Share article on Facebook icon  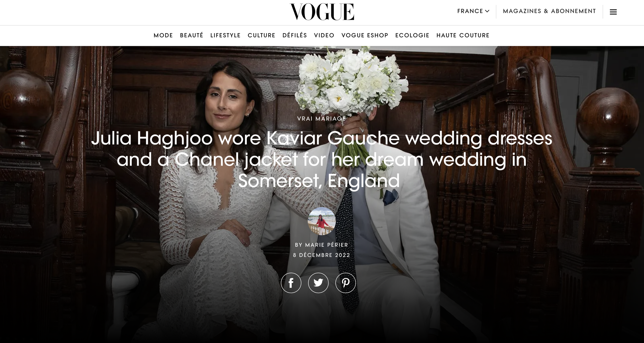tap(291, 283)
